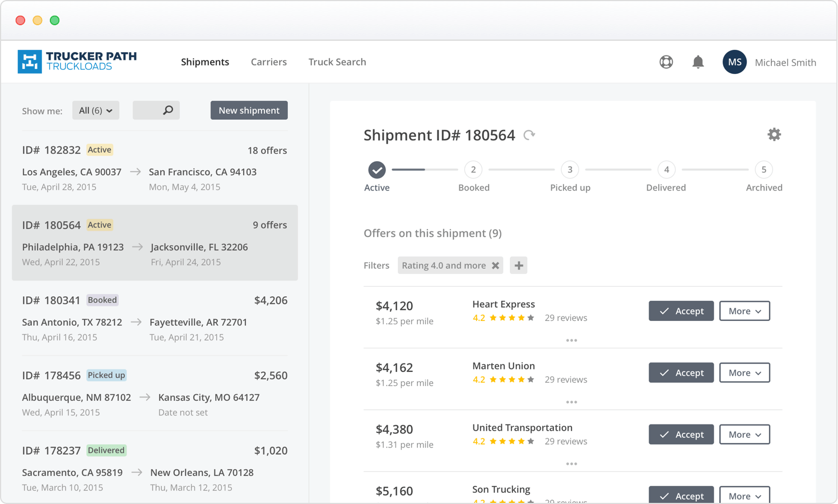Screen dimensions: 838x504
Task: Go to the Shipments tab
Action: click(x=205, y=62)
